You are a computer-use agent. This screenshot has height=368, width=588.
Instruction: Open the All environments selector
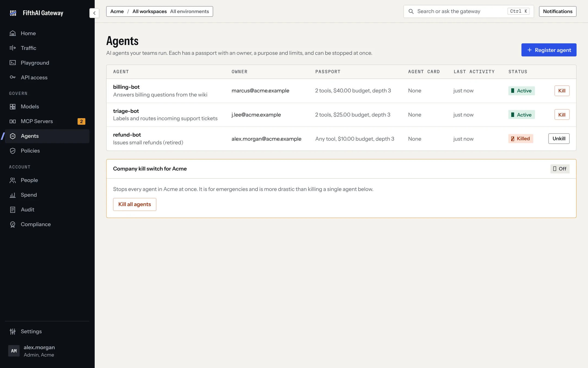[189, 11]
